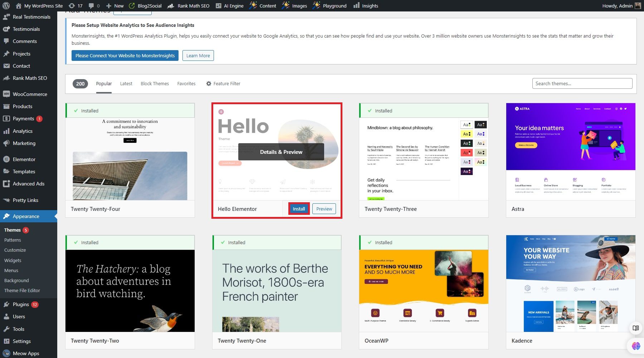The image size is (644, 358).
Task: Open Blog2Social from the admin bar
Action: [145, 5]
